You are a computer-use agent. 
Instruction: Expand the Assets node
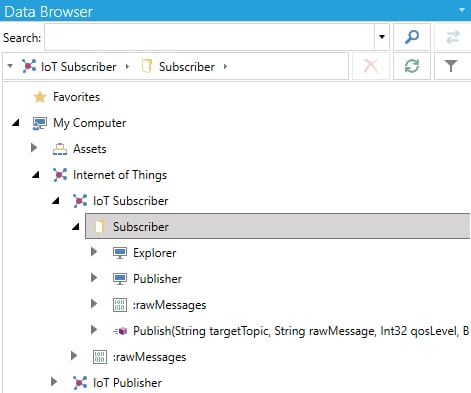click(x=34, y=148)
